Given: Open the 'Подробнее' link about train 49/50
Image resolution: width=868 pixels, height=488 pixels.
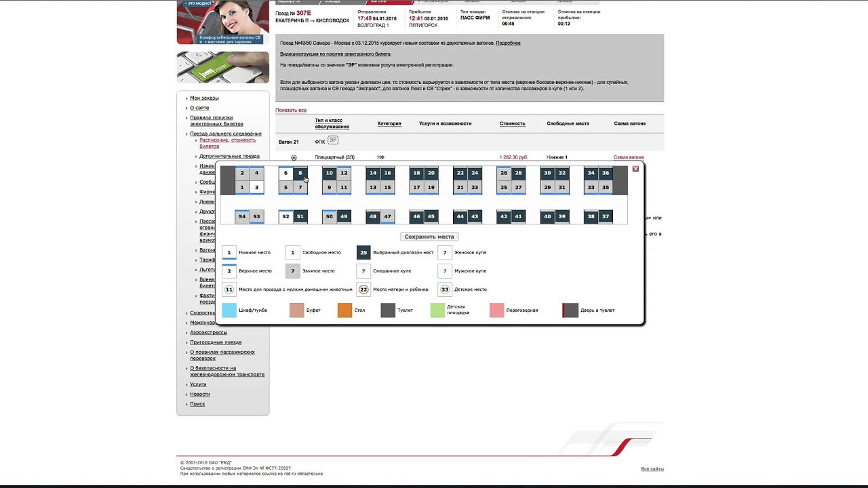Looking at the screenshot, I should pyautogui.click(x=508, y=43).
